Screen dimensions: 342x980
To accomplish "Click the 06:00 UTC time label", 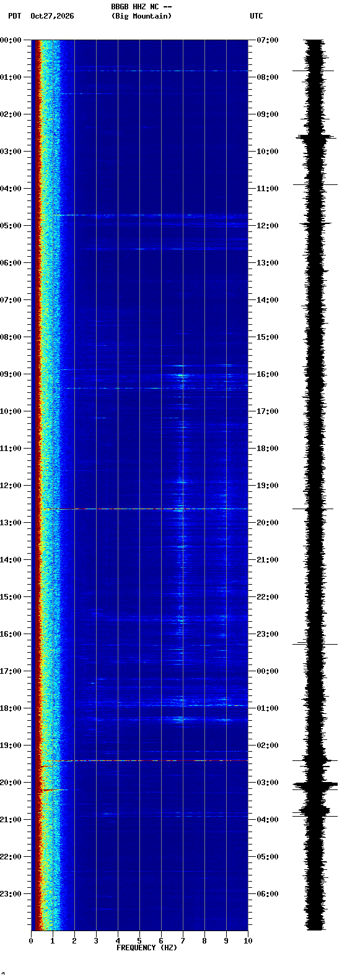I will pyautogui.click(x=268, y=894).
